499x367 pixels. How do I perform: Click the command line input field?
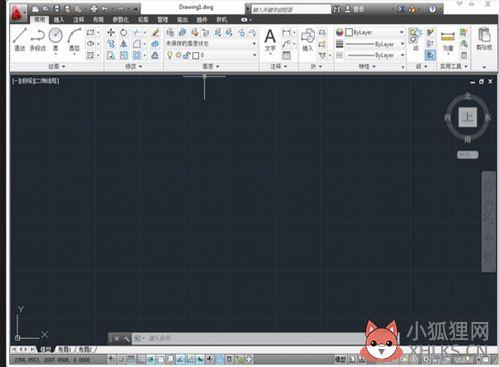[248, 338]
